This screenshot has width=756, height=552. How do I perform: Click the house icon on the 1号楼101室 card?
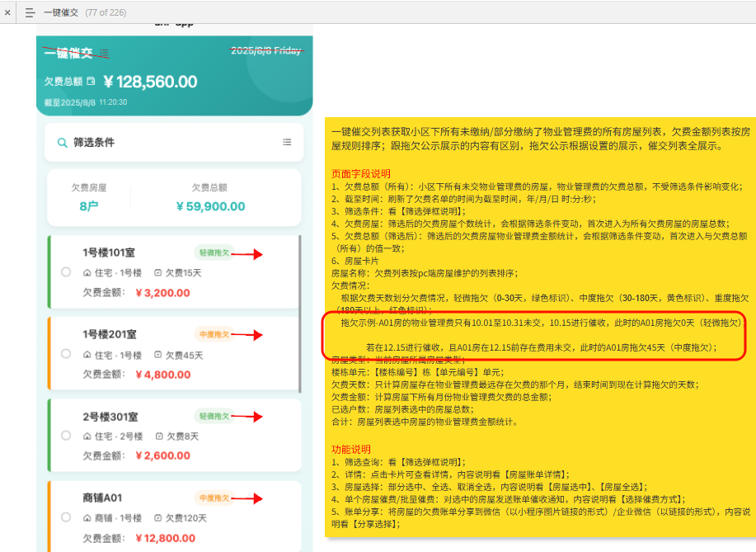coord(87,272)
